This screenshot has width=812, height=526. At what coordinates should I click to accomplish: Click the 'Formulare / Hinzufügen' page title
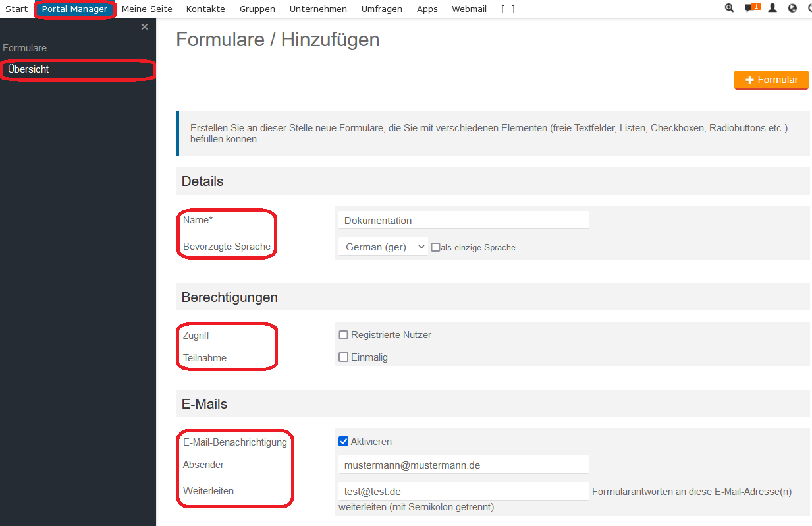coord(278,40)
